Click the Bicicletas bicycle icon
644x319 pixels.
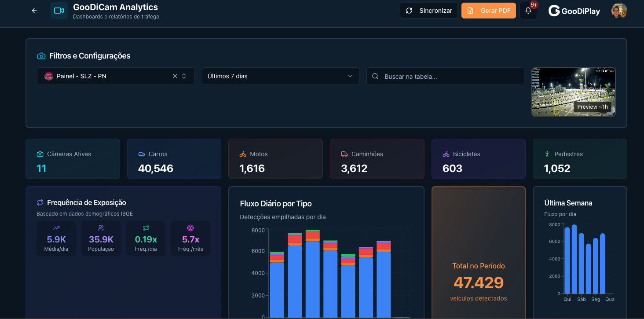pyautogui.click(x=446, y=154)
